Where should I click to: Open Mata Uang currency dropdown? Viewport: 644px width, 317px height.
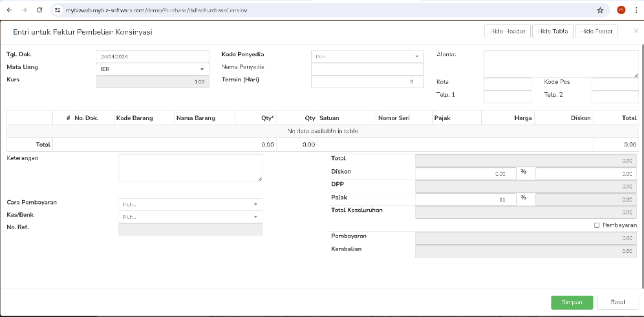click(x=153, y=69)
